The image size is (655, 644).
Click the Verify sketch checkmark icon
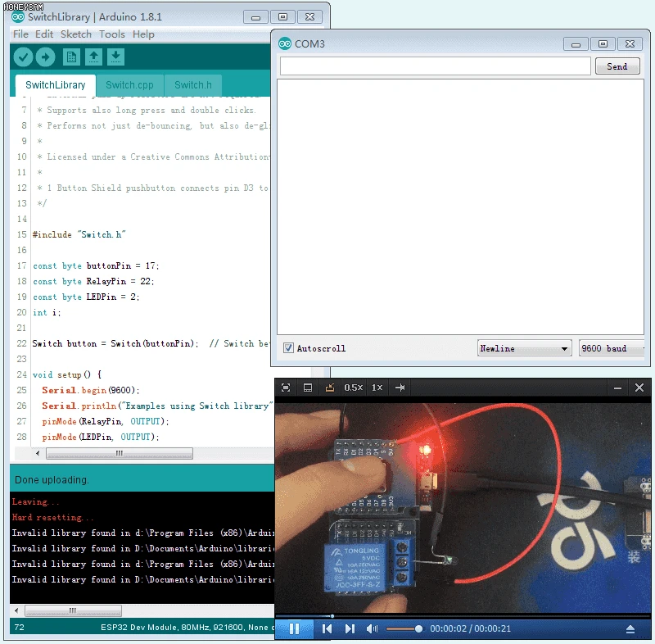click(23, 57)
